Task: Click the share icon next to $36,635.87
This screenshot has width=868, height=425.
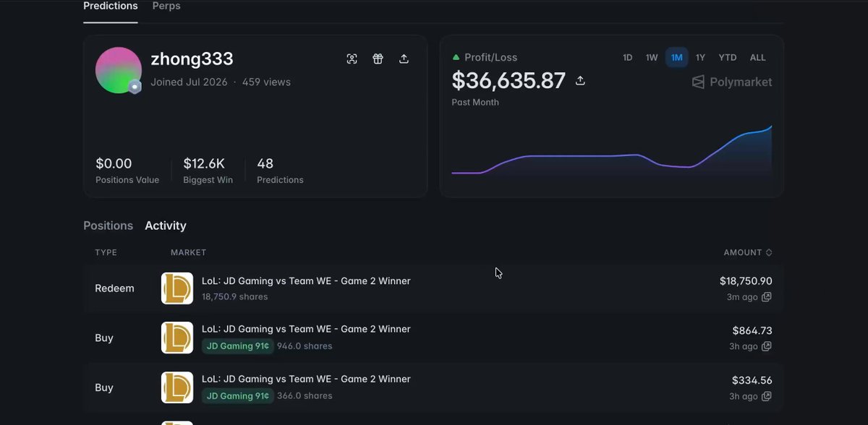Action: click(x=580, y=80)
